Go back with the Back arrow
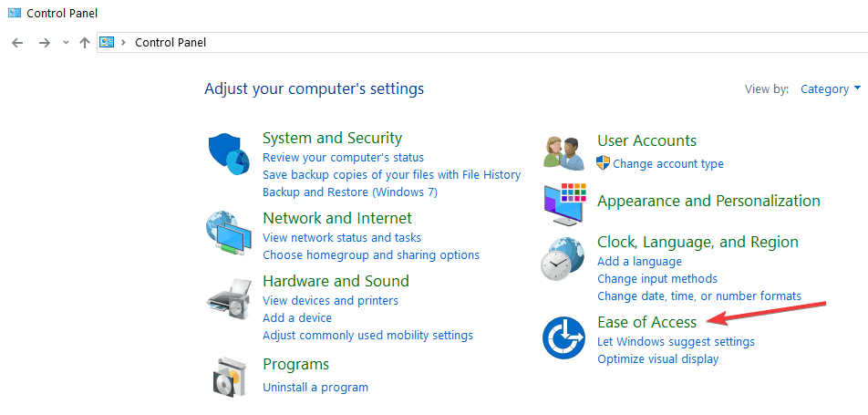The width and height of the screenshot is (868, 415). (x=17, y=43)
